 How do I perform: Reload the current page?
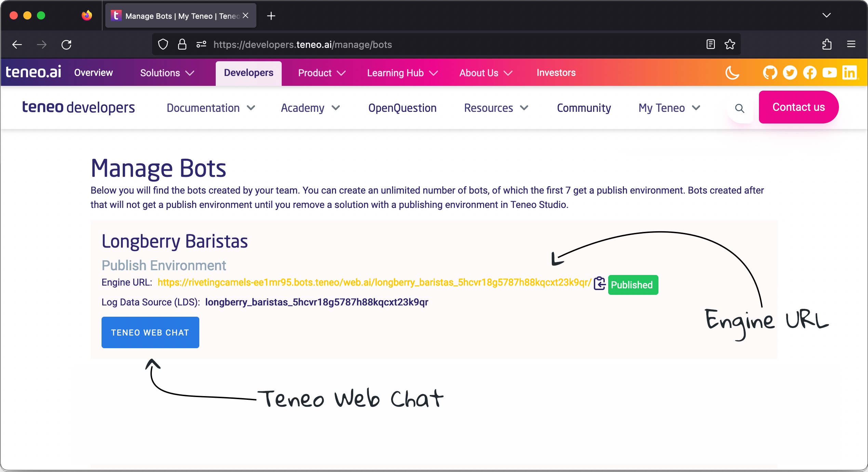point(66,44)
